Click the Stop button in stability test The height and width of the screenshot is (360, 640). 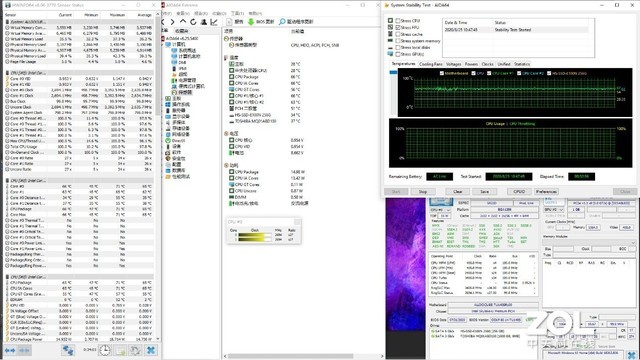pos(423,191)
